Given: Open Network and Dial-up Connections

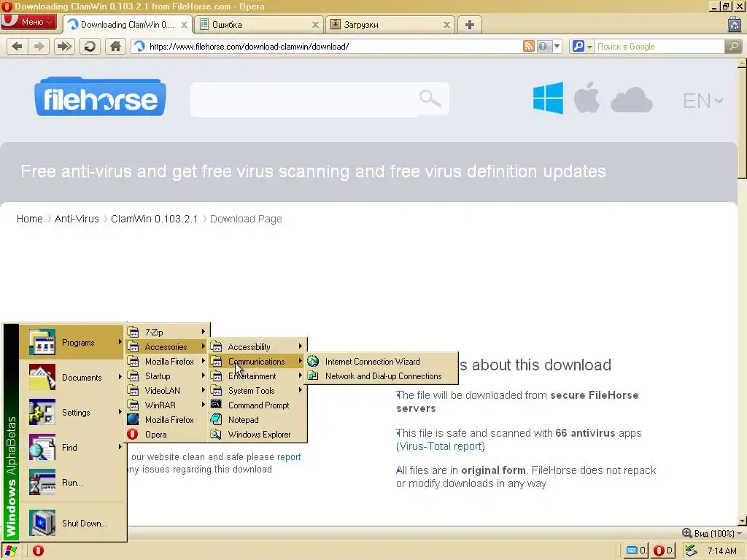Looking at the screenshot, I should click(382, 376).
